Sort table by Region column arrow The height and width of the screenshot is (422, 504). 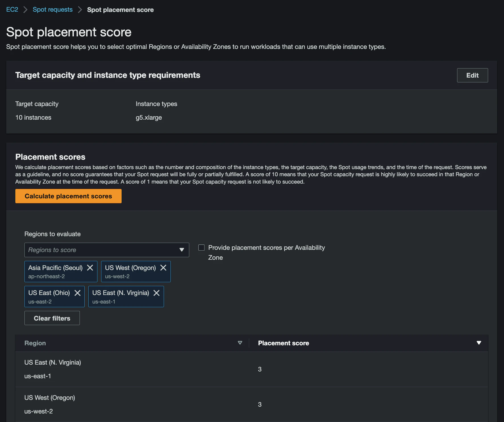(x=240, y=343)
